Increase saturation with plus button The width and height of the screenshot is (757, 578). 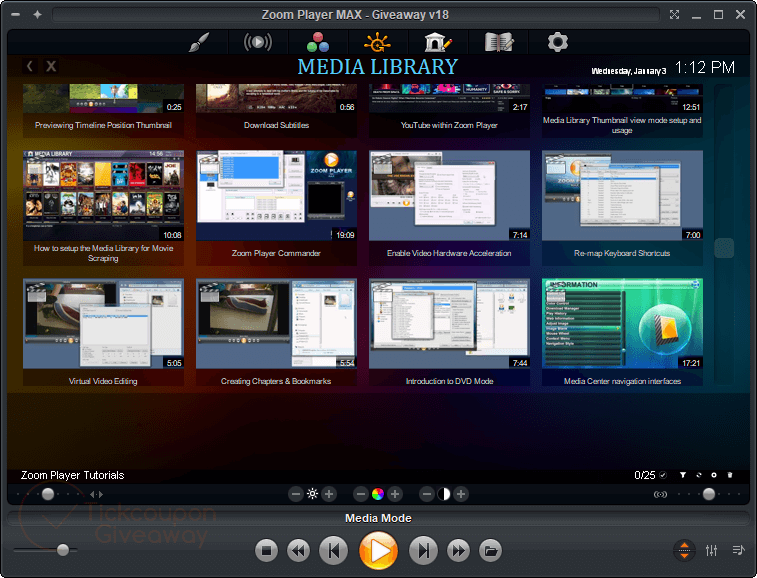(x=395, y=494)
